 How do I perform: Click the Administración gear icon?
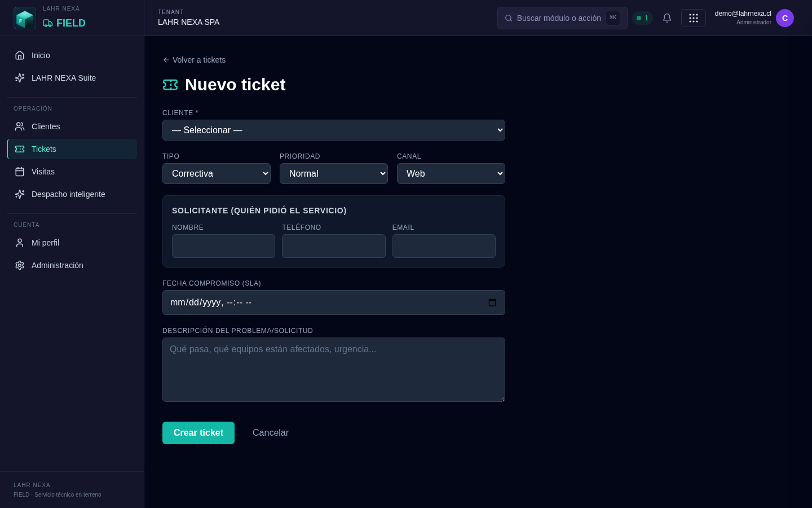[x=20, y=265]
